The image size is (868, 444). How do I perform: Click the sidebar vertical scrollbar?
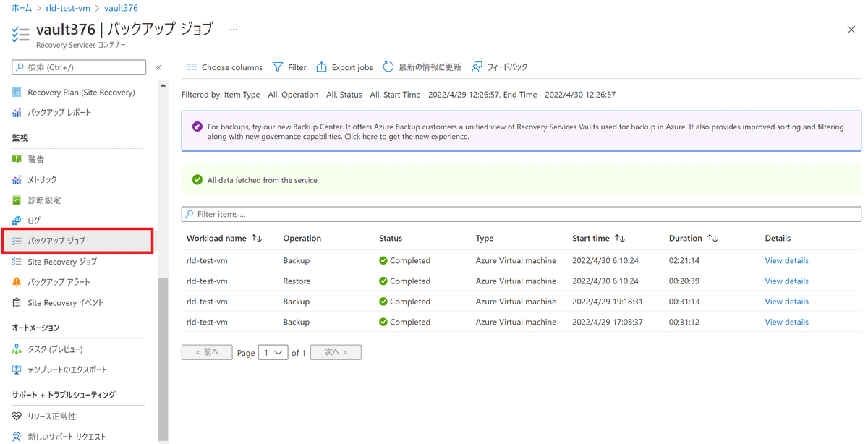163,359
